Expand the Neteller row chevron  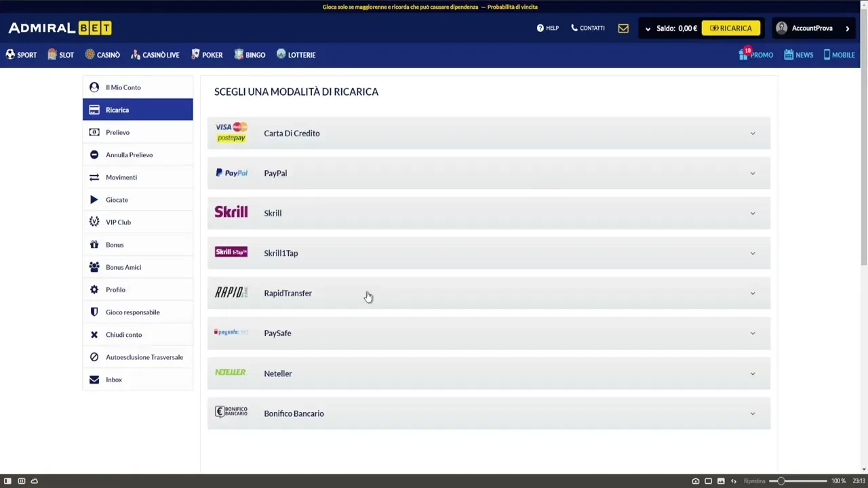click(753, 373)
